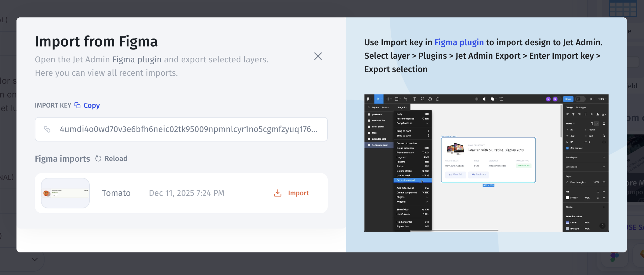The height and width of the screenshot is (275, 644).
Task: Click the Figma tutorial screenshot image
Action: (486, 163)
